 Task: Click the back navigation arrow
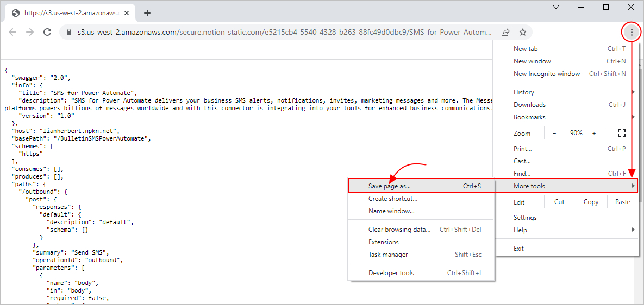[12, 32]
